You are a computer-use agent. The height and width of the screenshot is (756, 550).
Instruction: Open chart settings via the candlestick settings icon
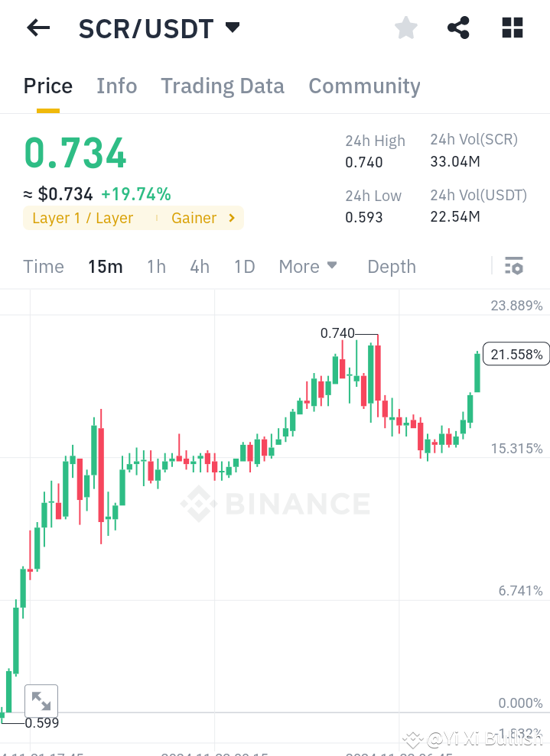click(x=514, y=266)
